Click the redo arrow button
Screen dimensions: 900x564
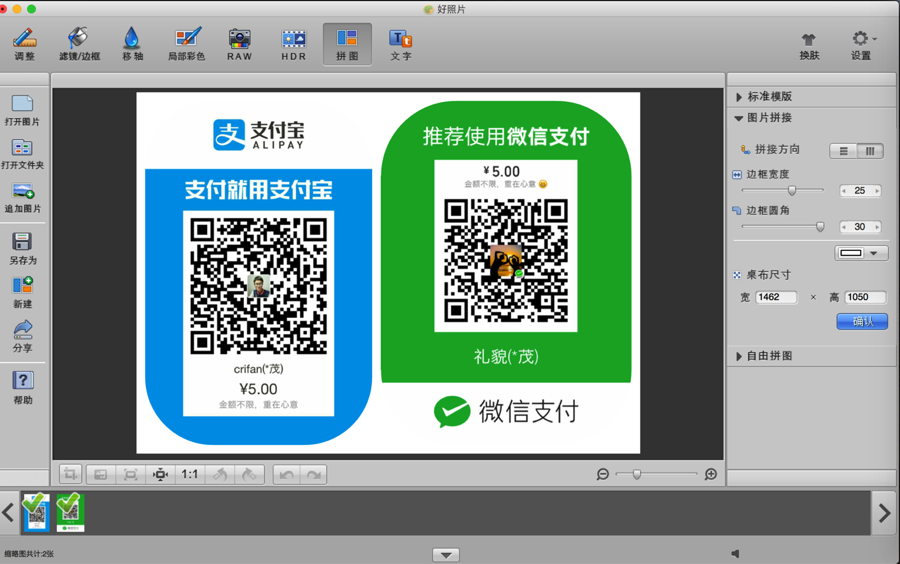(313, 474)
